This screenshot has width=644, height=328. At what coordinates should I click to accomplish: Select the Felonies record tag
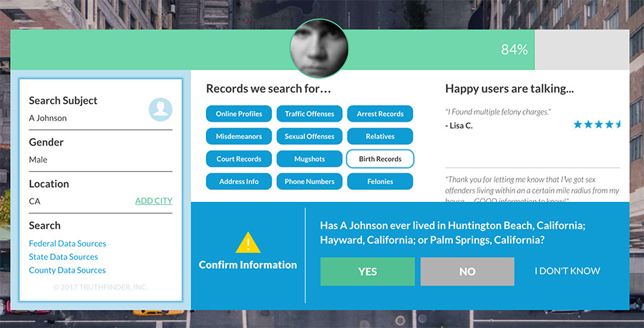tap(380, 182)
